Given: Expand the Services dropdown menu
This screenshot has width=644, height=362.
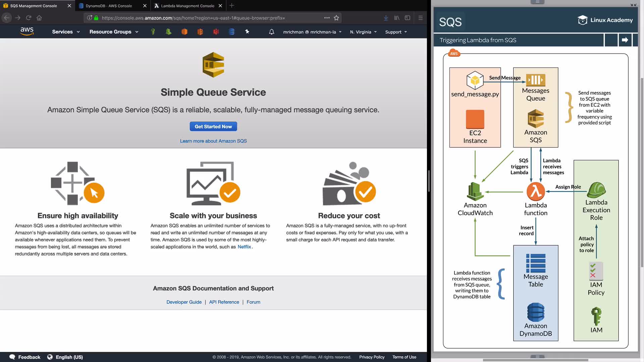Looking at the screenshot, I should point(66,32).
